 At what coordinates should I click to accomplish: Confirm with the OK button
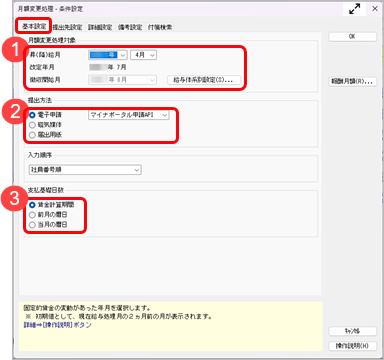click(x=352, y=37)
